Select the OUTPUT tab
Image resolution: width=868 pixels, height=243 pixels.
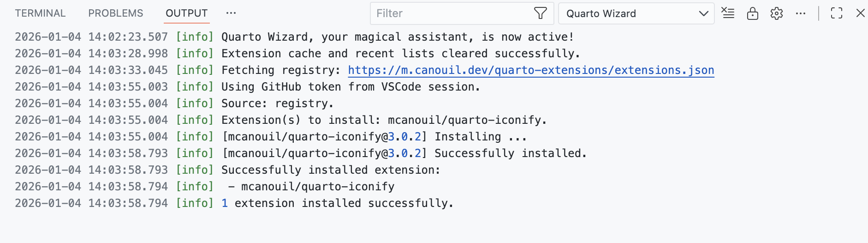pos(187,13)
